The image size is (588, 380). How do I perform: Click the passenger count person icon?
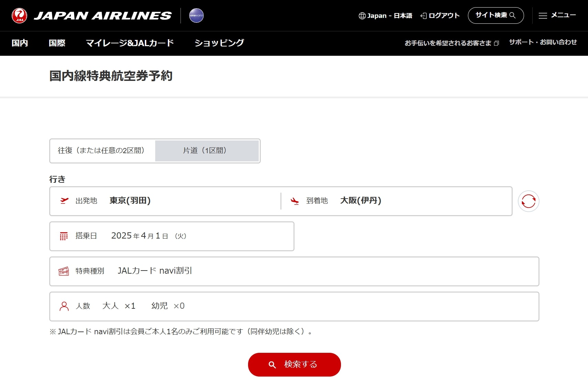(64, 306)
